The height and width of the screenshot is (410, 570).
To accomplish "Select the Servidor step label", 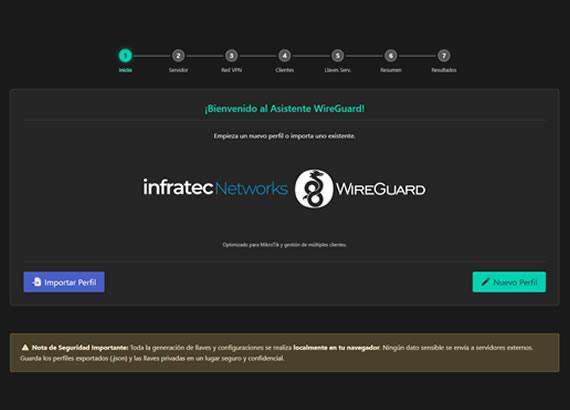I will tap(178, 70).
